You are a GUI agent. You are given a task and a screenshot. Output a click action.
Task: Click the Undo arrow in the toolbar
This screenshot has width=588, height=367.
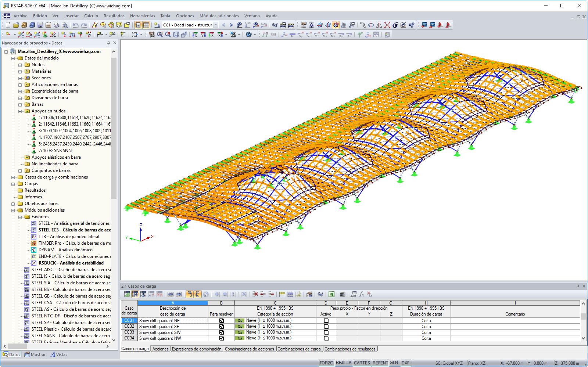click(75, 25)
